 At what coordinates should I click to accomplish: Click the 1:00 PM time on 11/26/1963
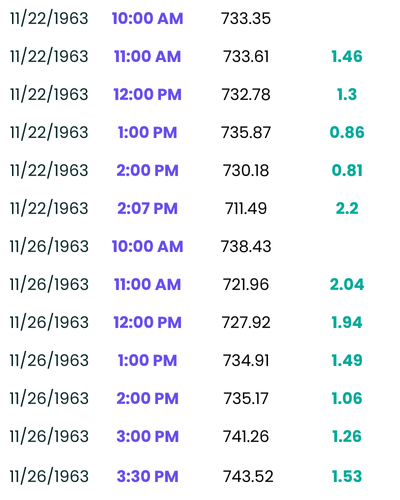click(x=147, y=360)
